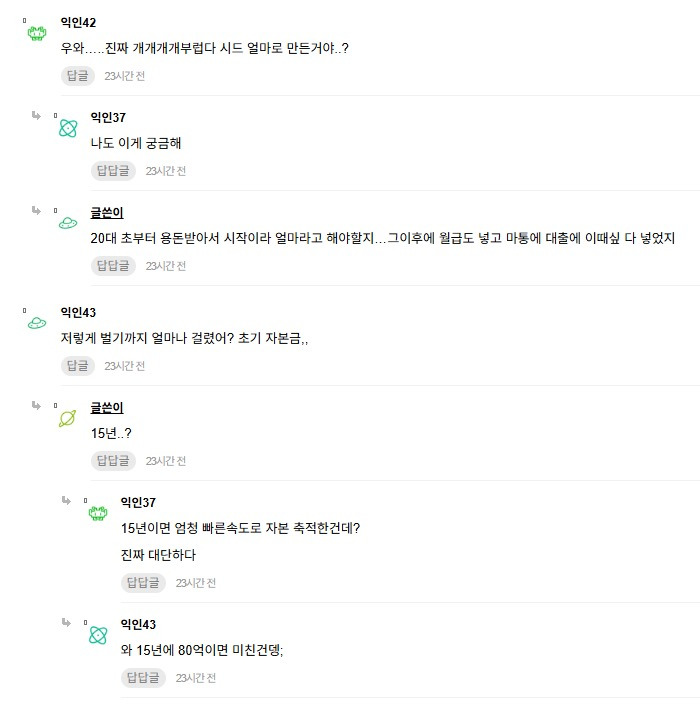
Task: Click the 익인42 username
Action: [x=78, y=22]
